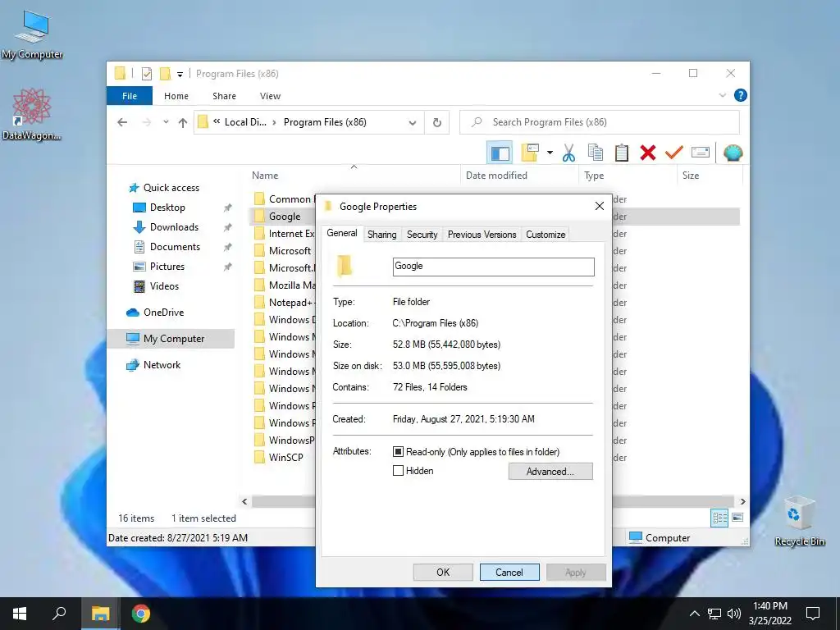This screenshot has width=840, height=630.
Task: Select OneDrive in navigation pane
Action: tap(163, 313)
